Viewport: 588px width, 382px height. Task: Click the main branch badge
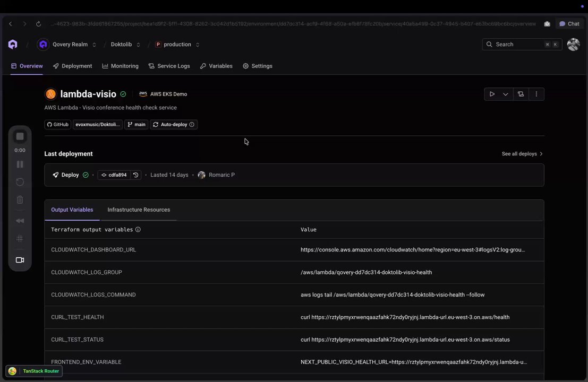[x=136, y=124]
